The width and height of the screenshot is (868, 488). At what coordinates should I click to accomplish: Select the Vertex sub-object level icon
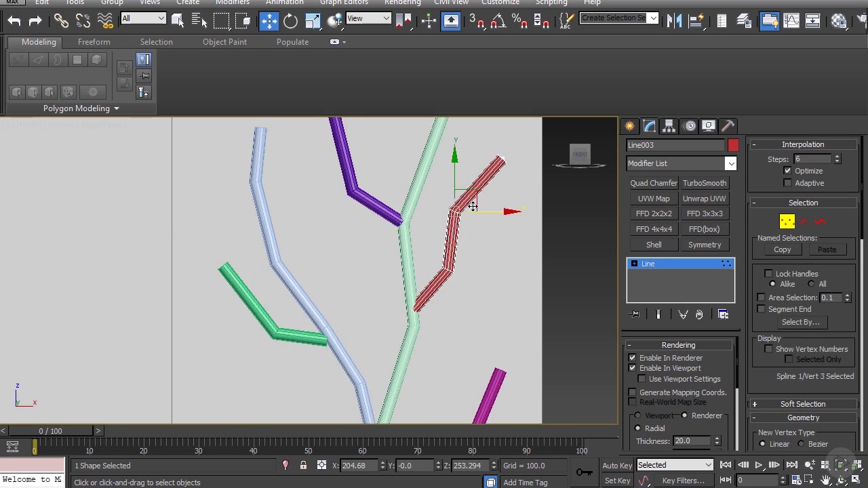(787, 222)
